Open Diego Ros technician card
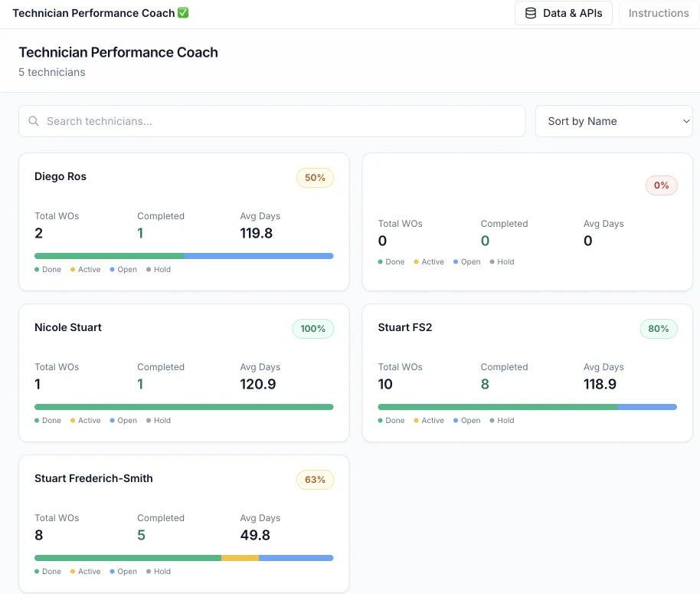 point(184,222)
